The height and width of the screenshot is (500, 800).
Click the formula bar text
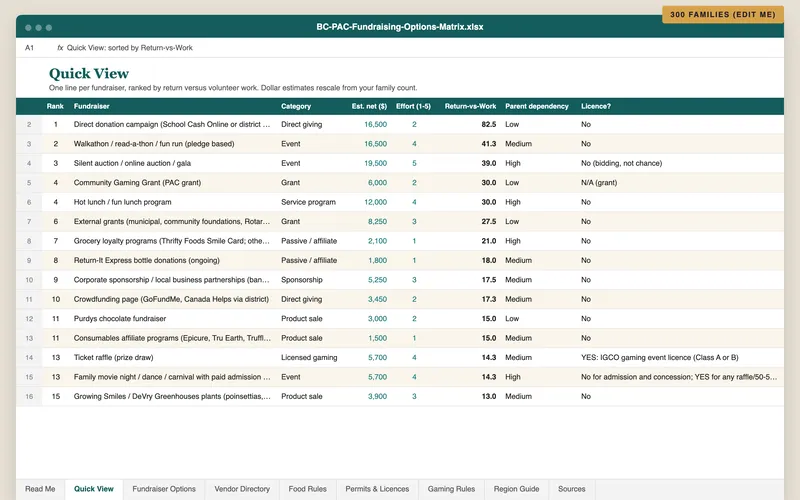click(130, 47)
